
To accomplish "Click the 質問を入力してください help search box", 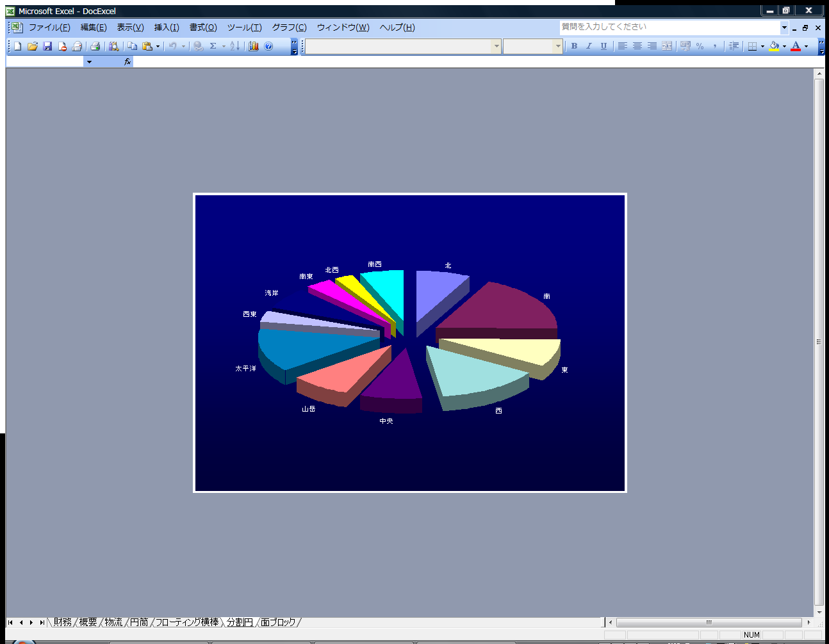I will (669, 27).
